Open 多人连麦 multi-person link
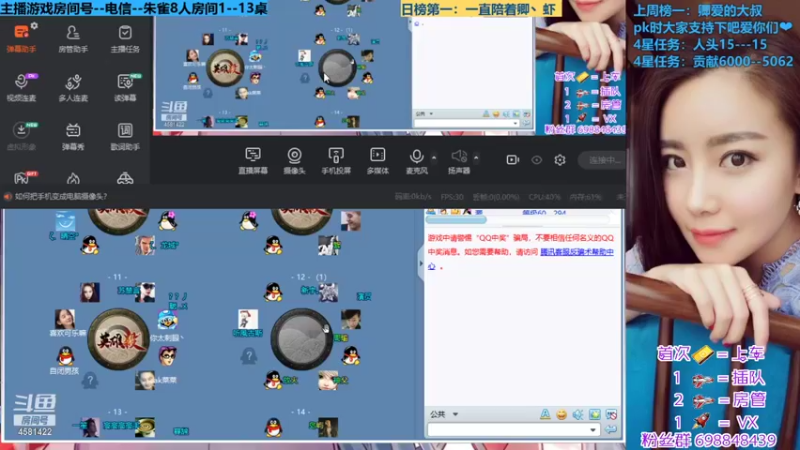This screenshot has width=800, height=450. pos(73,87)
